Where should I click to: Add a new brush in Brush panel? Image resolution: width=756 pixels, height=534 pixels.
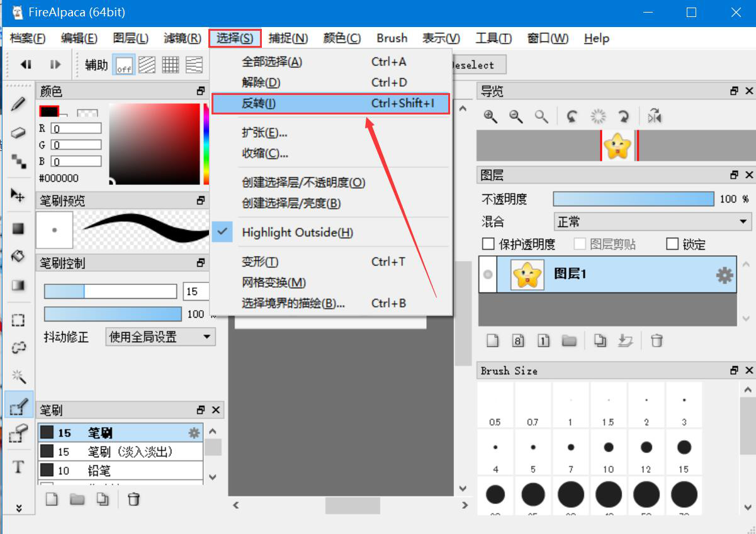pyautogui.click(x=52, y=499)
